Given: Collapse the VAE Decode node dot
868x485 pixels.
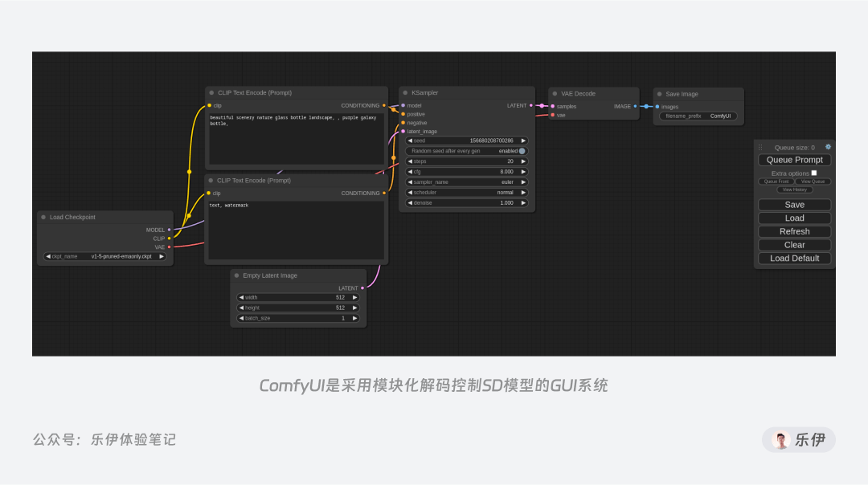Looking at the screenshot, I should tap(555, 94).
